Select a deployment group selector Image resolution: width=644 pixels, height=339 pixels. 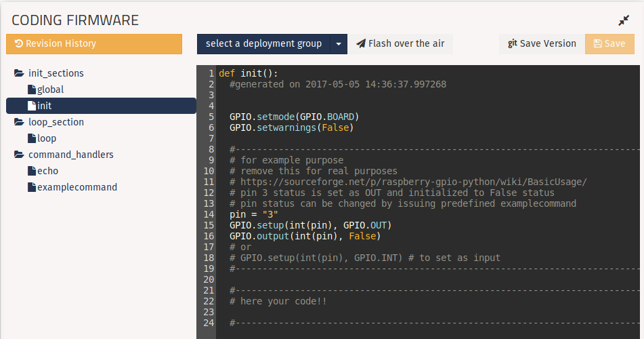pos(263,44)
